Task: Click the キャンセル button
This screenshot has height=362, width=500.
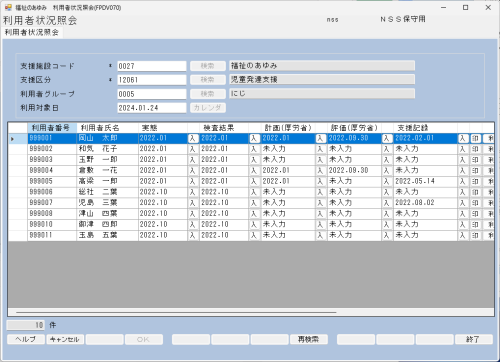Action: point(65,339)
